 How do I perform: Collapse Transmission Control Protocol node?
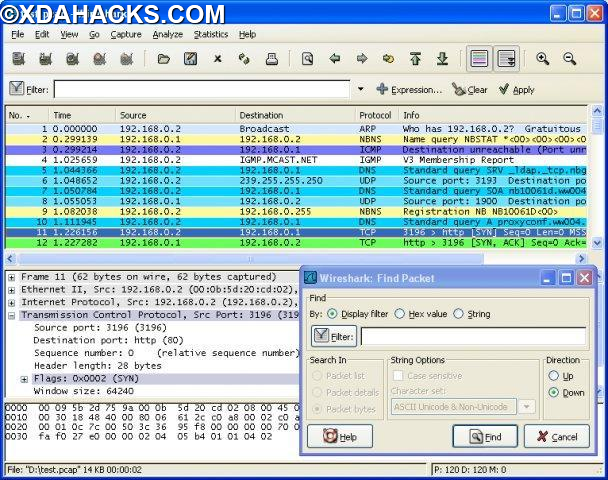pos(12,316)
